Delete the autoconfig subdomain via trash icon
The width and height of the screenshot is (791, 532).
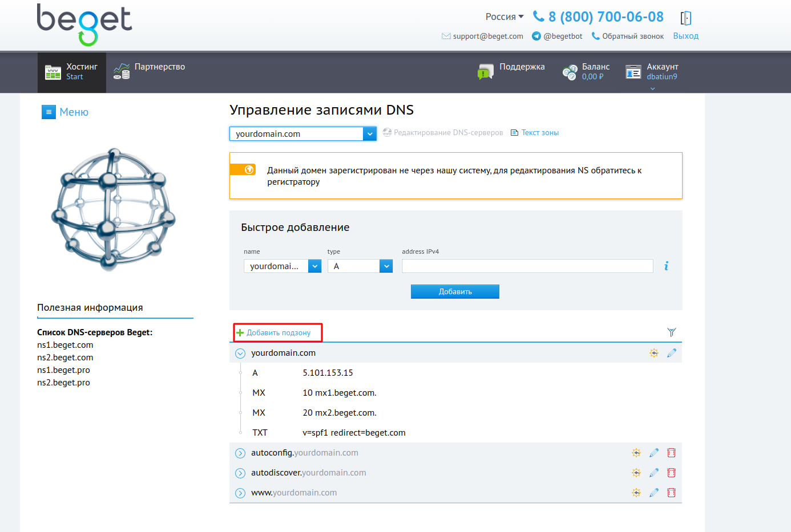671,453
